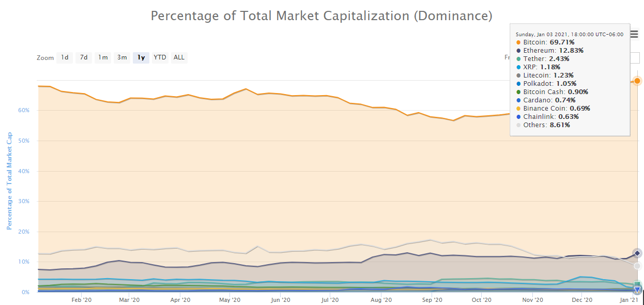Choose the 1y zoom option
Viewport: 644px width, 305px height.
click(x=141, y=57)
